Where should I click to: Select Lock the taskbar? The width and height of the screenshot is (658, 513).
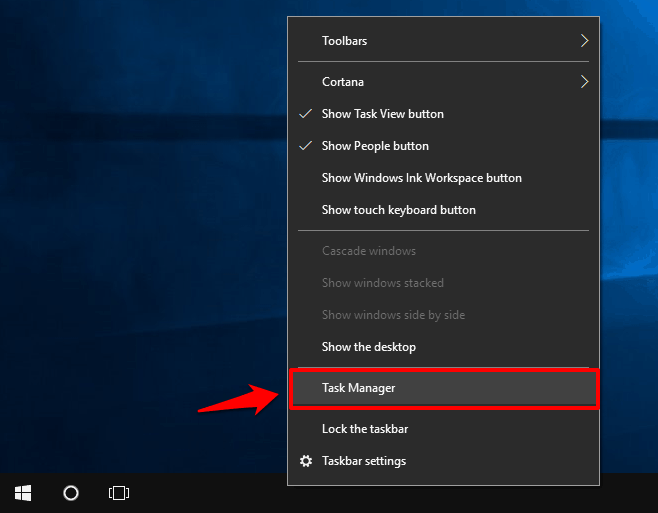364,429
